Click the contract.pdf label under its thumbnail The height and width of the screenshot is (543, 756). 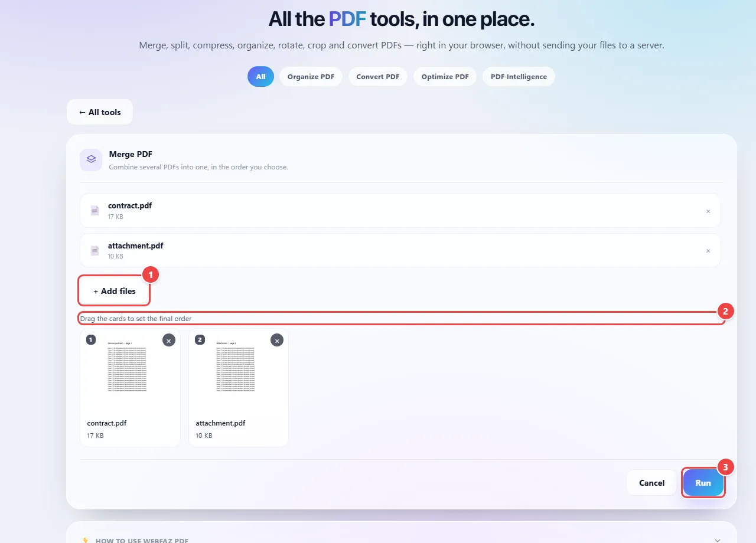106,423
